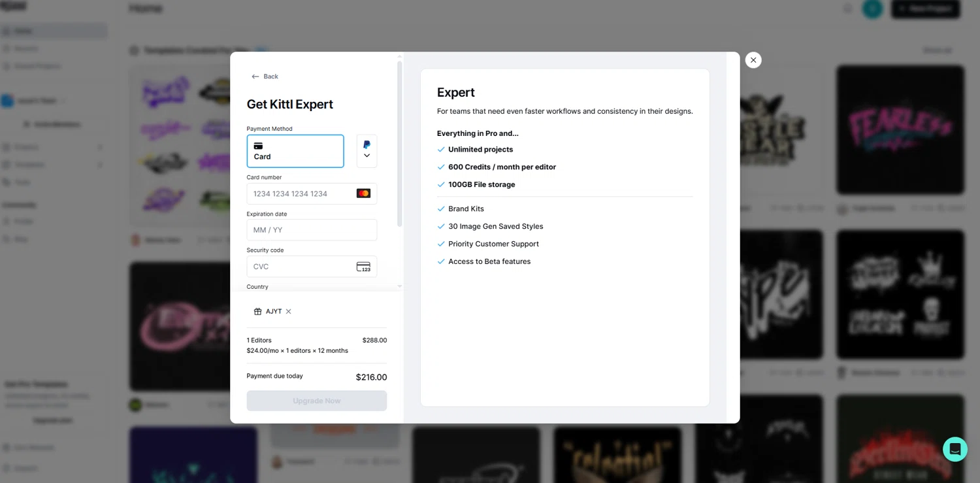Click the payment form scrollbar

(x=400, y=144)
